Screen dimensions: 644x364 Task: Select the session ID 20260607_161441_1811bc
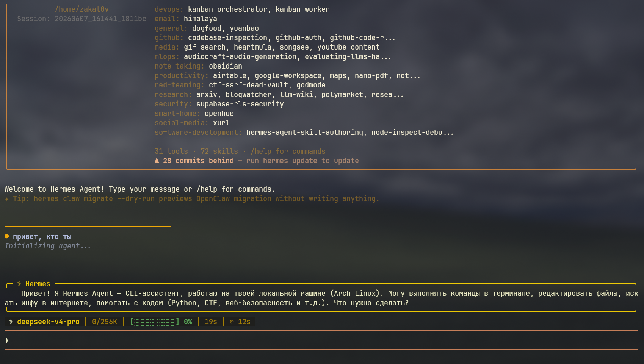[x=100, y=19]
